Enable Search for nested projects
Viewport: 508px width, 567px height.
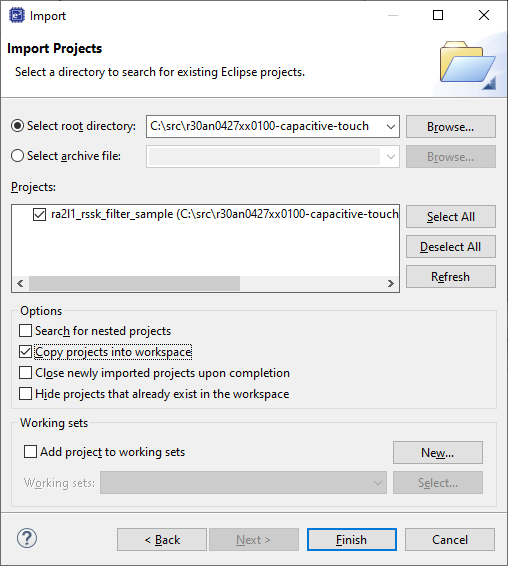25,331
